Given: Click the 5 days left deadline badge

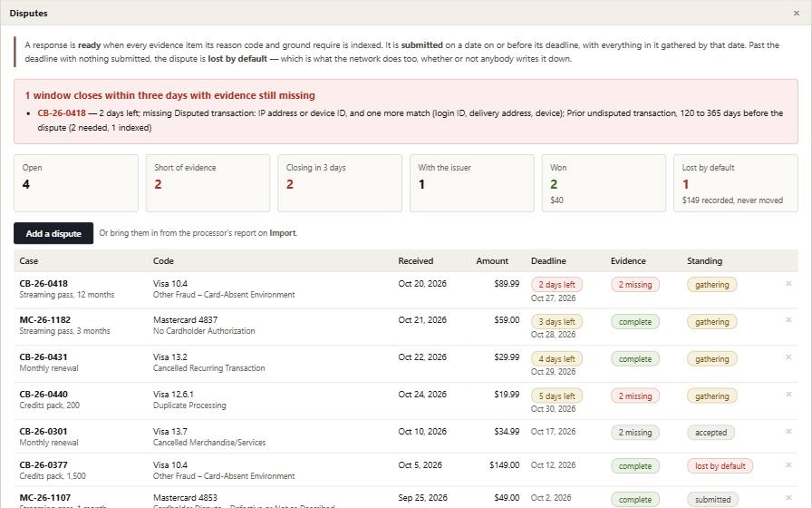Looking at the screenshot, I should (556, 396).
